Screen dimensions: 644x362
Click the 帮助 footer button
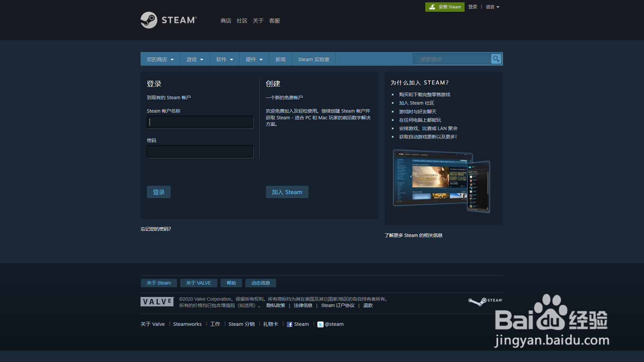(231, 283)
